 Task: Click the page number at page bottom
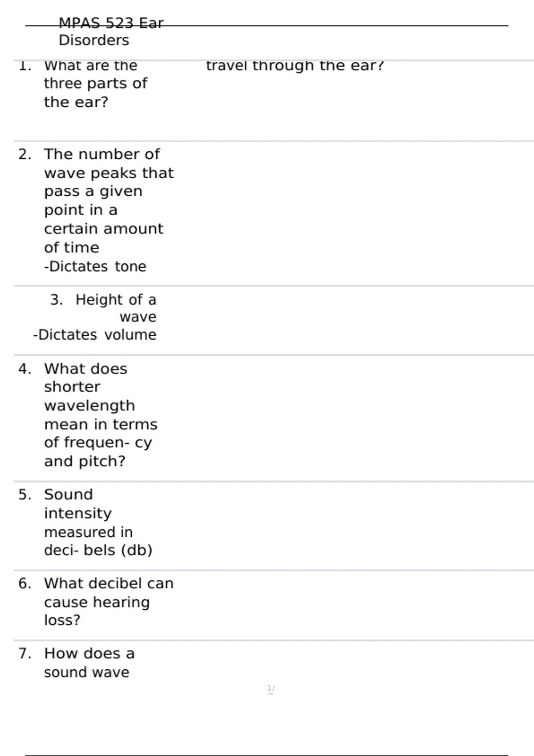[271, 689]
